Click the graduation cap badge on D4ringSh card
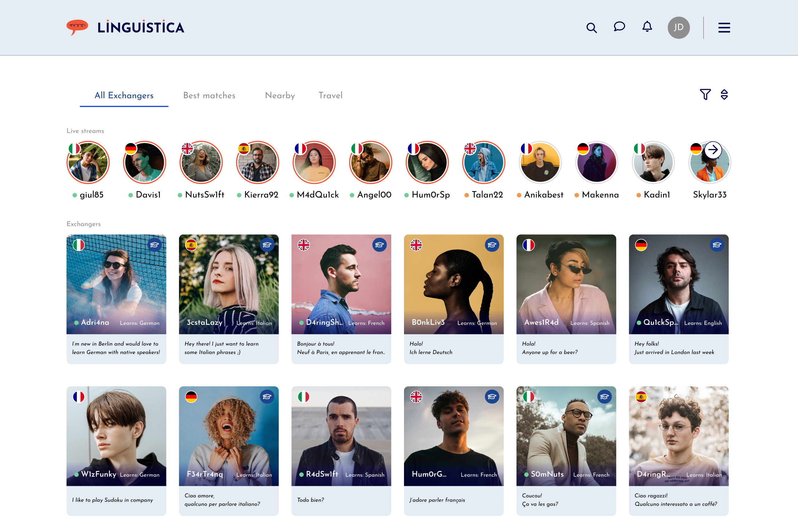Viewport: 798px width, 532px height. (x=379, y=245)
